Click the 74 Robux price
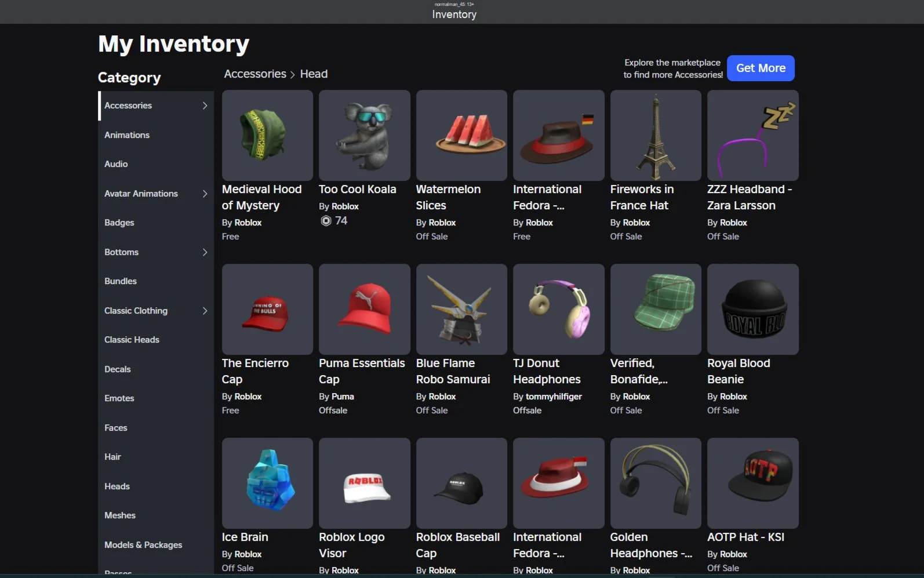 point(341,221)
